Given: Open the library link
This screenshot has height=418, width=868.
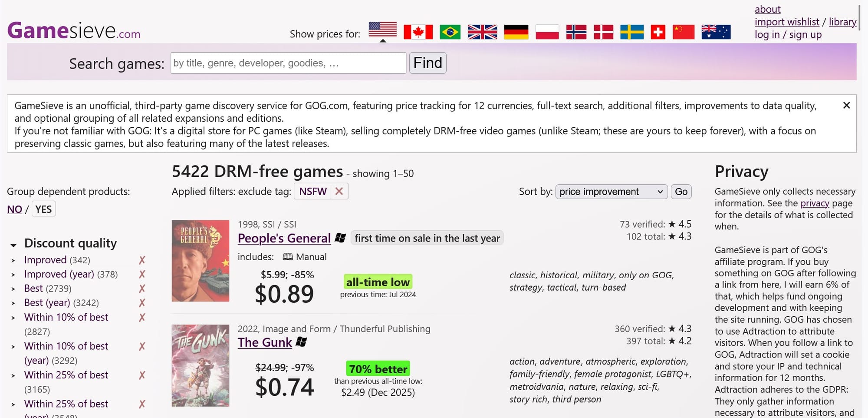Looking at the screenshot, I should point(842,22).
